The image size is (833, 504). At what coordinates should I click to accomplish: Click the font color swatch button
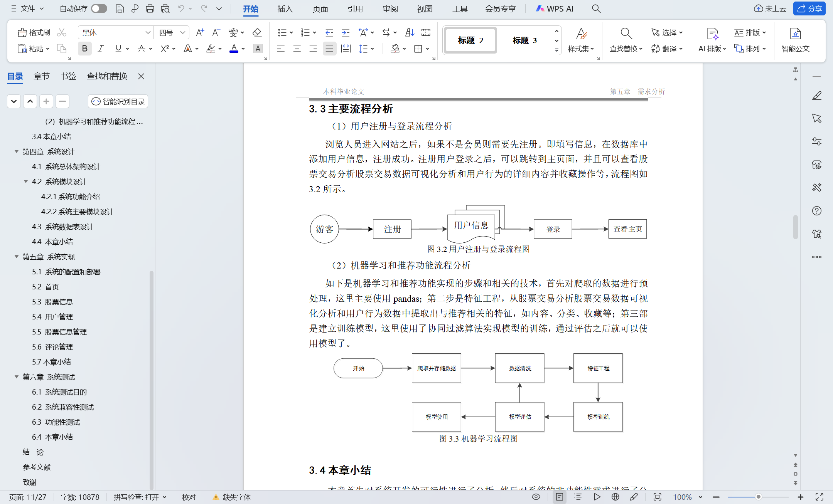click(234, 49)
